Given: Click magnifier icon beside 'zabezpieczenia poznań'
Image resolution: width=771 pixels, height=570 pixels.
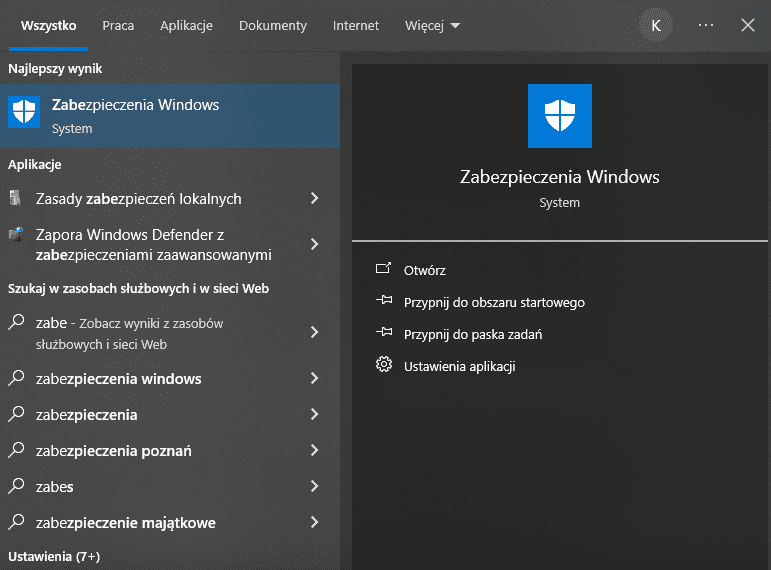Looking at the screenshot, I should [x=16, y=450].
